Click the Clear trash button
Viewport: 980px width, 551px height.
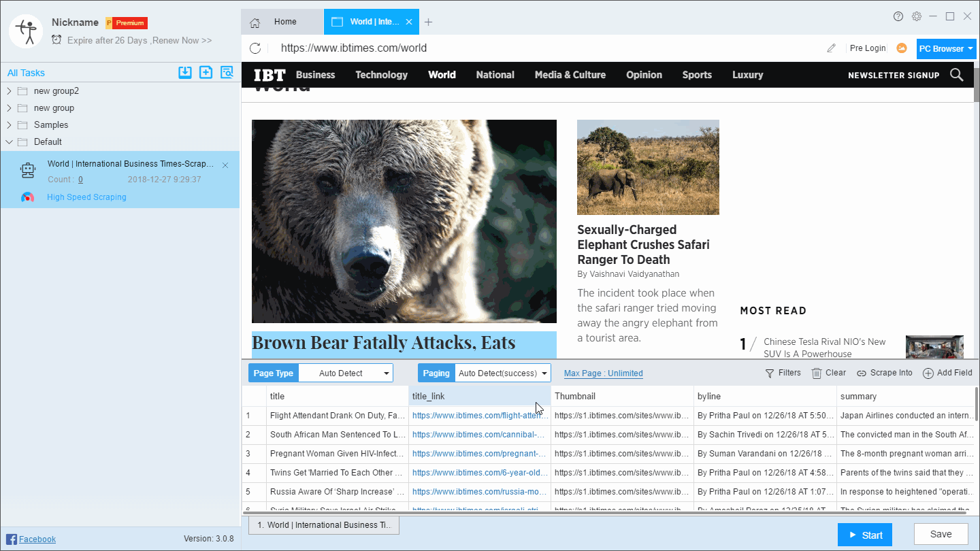[829, 373]
